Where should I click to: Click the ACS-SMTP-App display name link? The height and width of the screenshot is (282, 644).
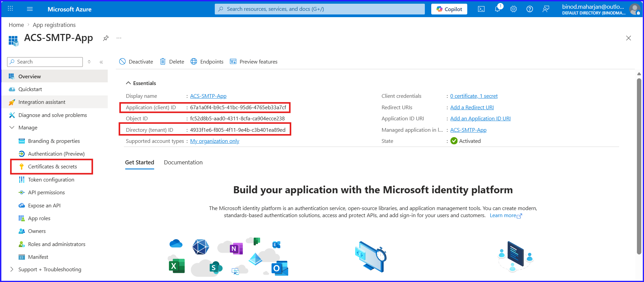pos(208,96)
